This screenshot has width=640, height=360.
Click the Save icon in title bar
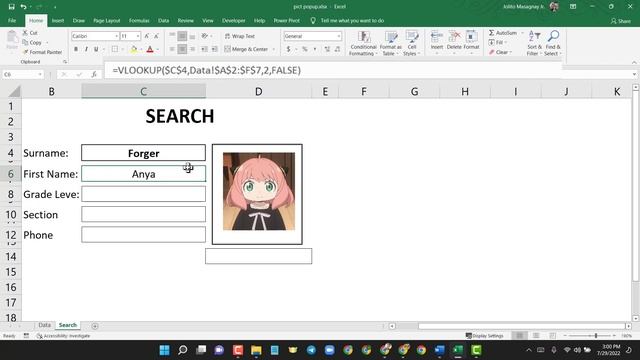click(x=11, y=7)
